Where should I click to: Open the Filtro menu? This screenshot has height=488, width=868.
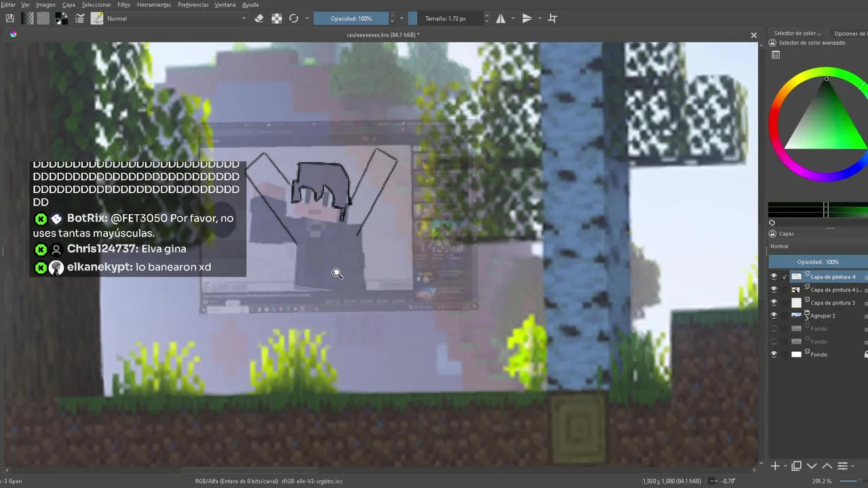pos(123,5)
